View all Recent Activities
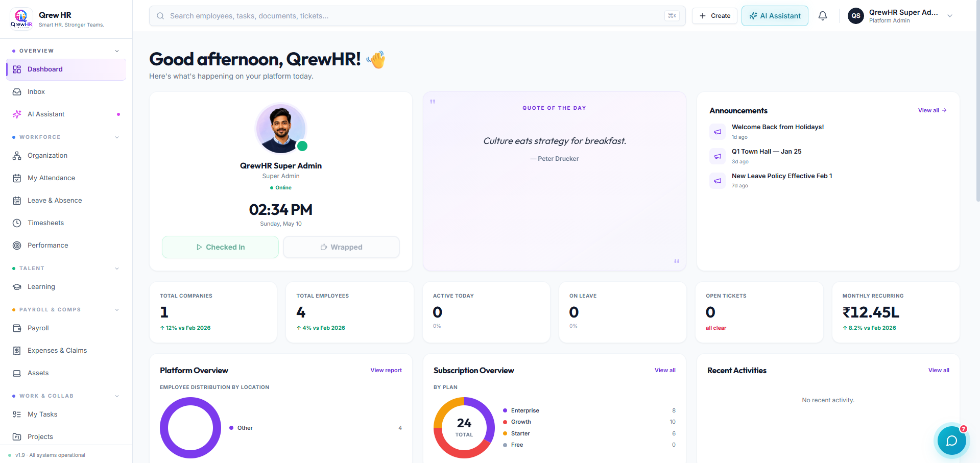The height and width of the screenshot is (463, 980). click(x=939, y=371)
